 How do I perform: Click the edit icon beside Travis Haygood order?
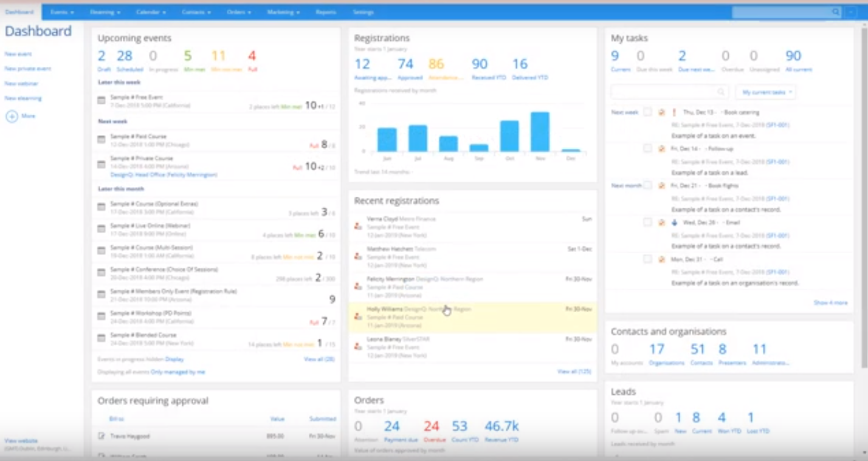pos(102,436)
